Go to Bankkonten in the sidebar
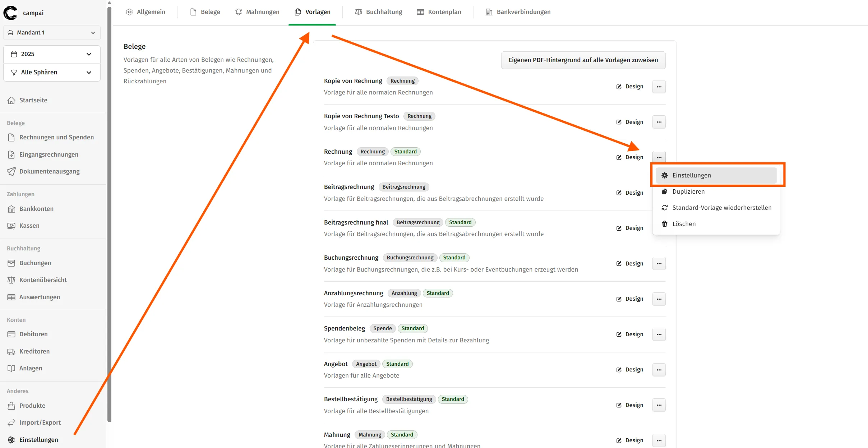The height and width of the screenshot is (448, 868). [36, 209]
